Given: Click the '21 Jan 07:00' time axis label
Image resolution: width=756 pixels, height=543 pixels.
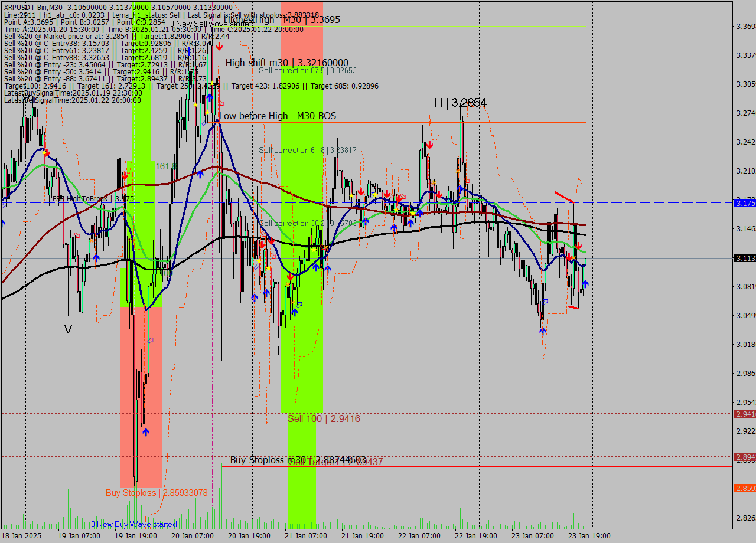Looking at the screenshot, I should click(305, 536).
